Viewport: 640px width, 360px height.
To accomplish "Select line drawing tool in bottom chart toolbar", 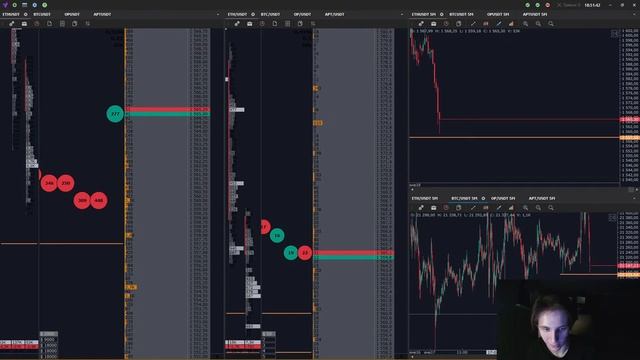I will (x=473, y=208).
